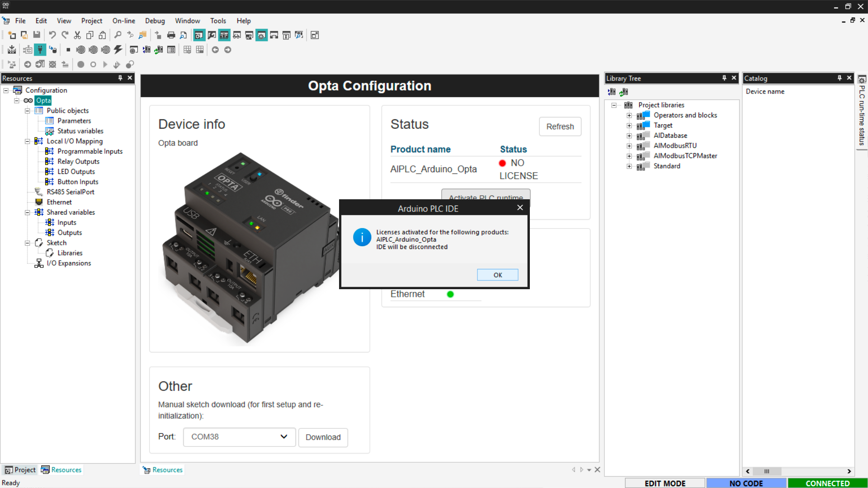The height and width of the screenshot is (488, 868).
Task: Toggle the Library Tree window toolbar button
Action: tap(224, 35)
